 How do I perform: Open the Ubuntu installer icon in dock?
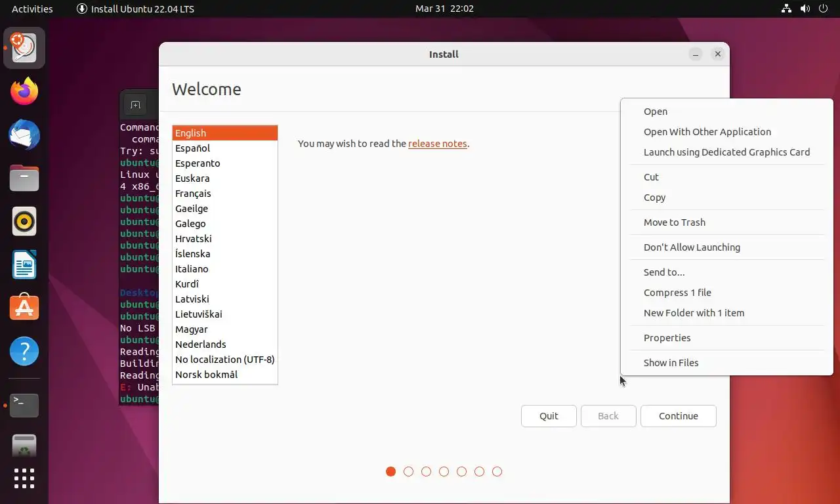[24, 48]
